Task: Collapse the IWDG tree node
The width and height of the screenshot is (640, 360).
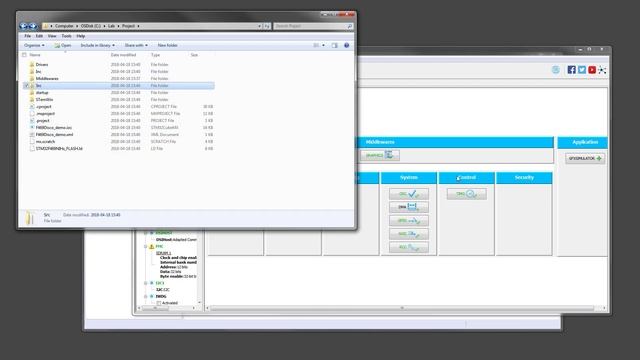Action: click(x=146, y=296)
